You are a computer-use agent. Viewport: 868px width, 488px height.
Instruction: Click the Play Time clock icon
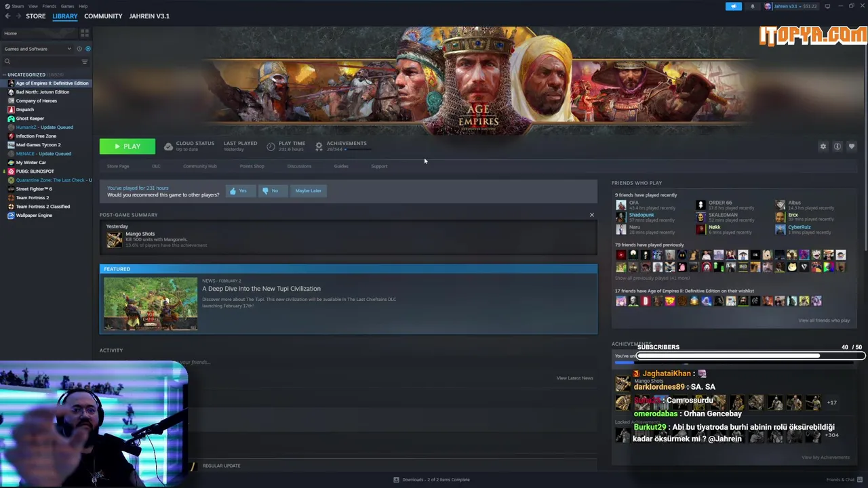pos(271,146)
